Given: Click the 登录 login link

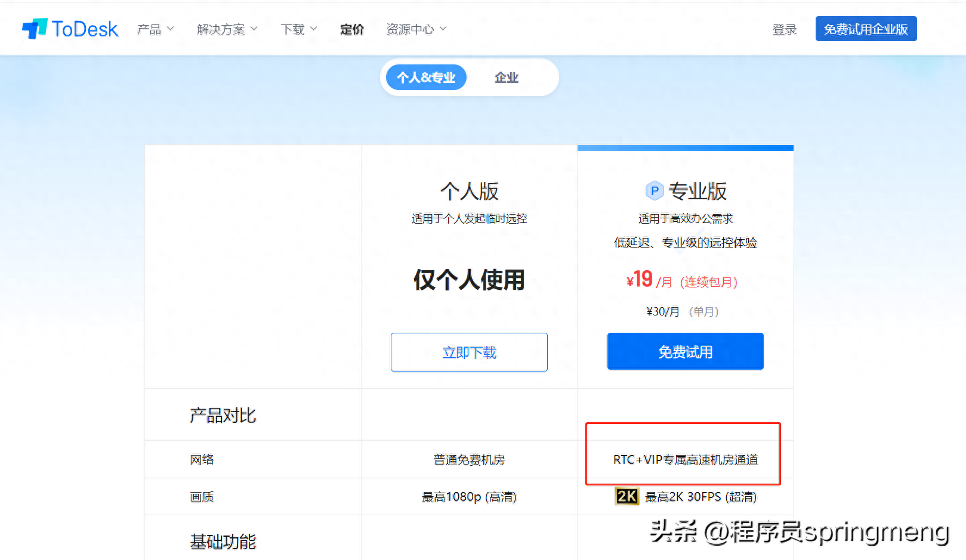Looking at the screenshot, I should (784, 29).
